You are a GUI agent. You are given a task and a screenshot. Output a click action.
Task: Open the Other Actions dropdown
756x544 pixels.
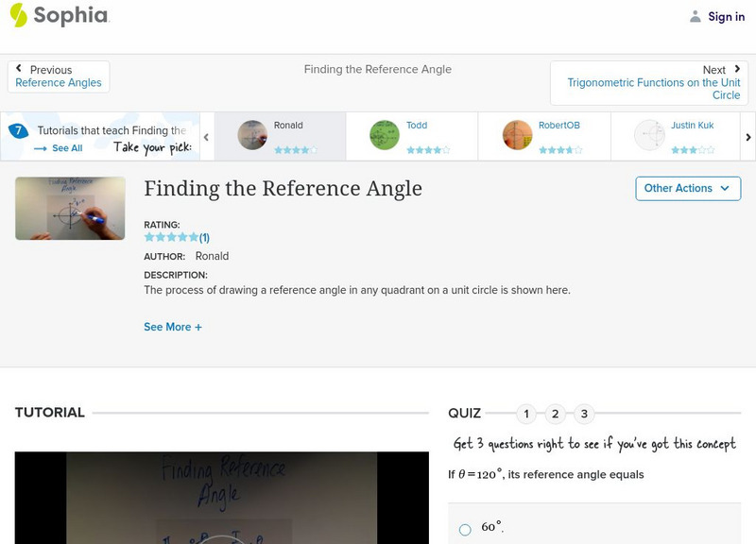[686, 188]
